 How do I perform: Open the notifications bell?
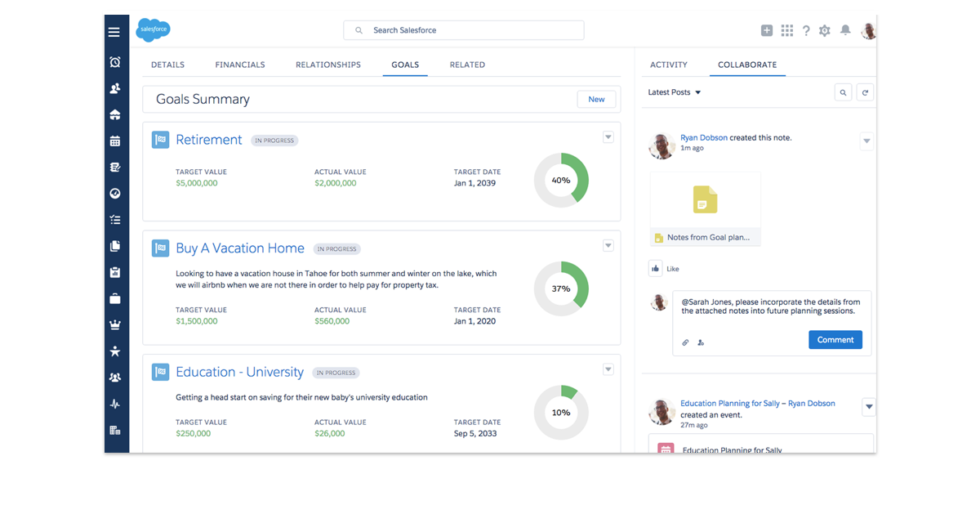[845, 30]
